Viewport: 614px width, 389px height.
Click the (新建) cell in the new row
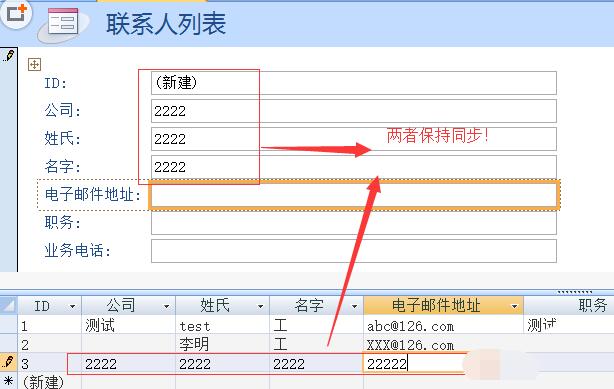(50, 382)
